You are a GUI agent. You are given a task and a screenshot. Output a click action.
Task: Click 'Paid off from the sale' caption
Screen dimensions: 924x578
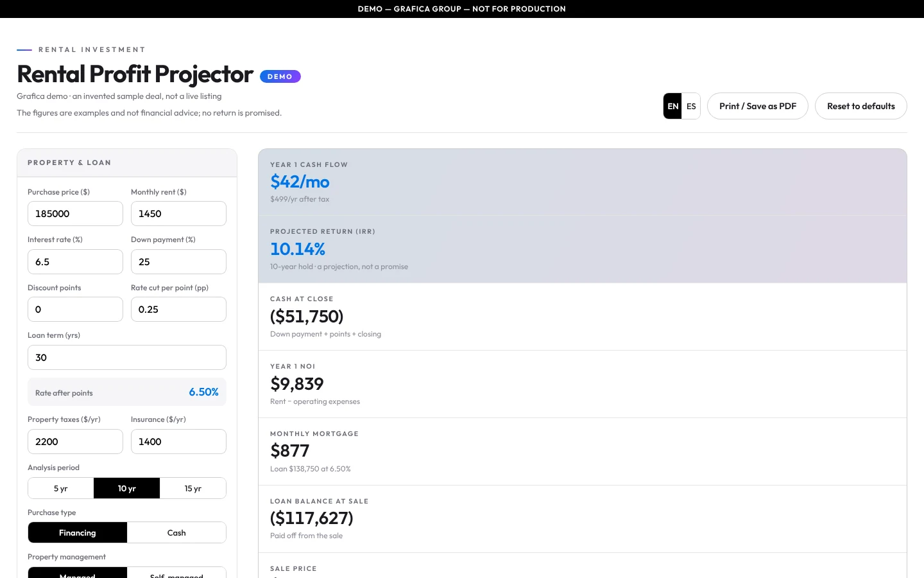(x=306, y=536)
